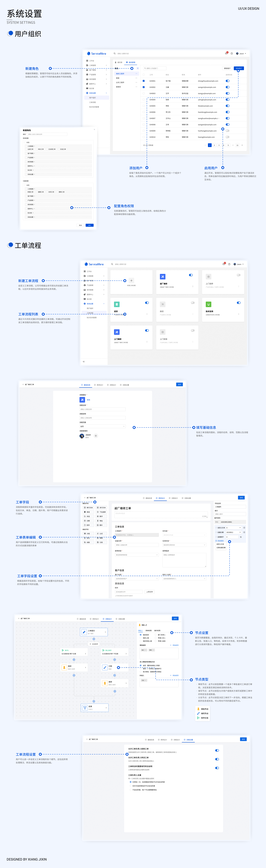Screen dimensions: 266x868
Task: Check the checkbox for row GH0003
Action: (144, 93)
